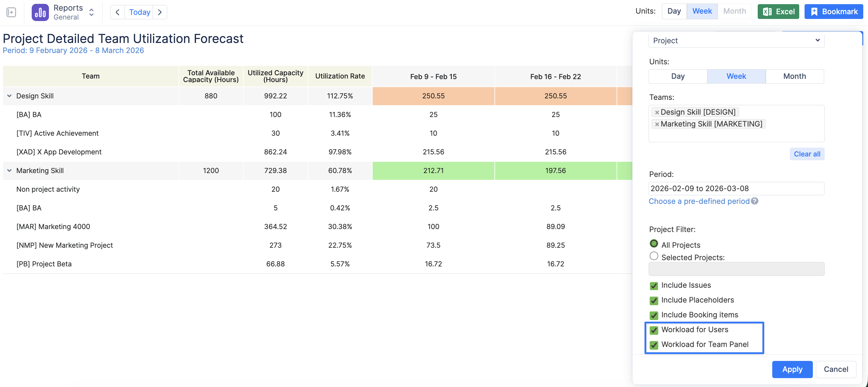
Task: Click the orange Feb 9 - Feb 15 Design cell
Action: click(433, 96)
